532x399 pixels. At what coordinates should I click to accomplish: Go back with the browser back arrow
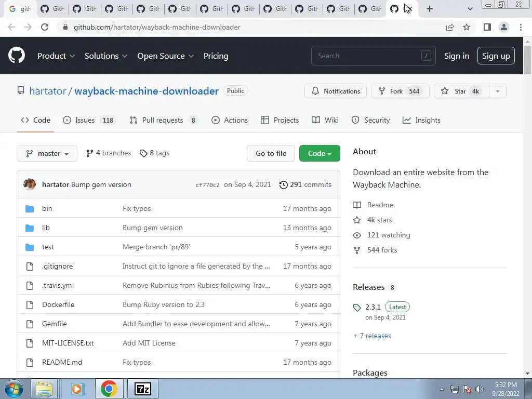[x=11, y=27]
